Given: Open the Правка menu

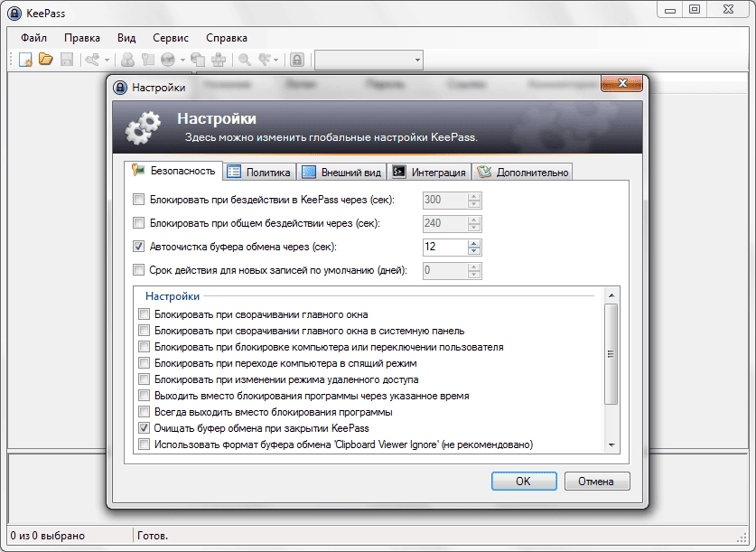Looking at the screenshot, I should coord(82,38).
